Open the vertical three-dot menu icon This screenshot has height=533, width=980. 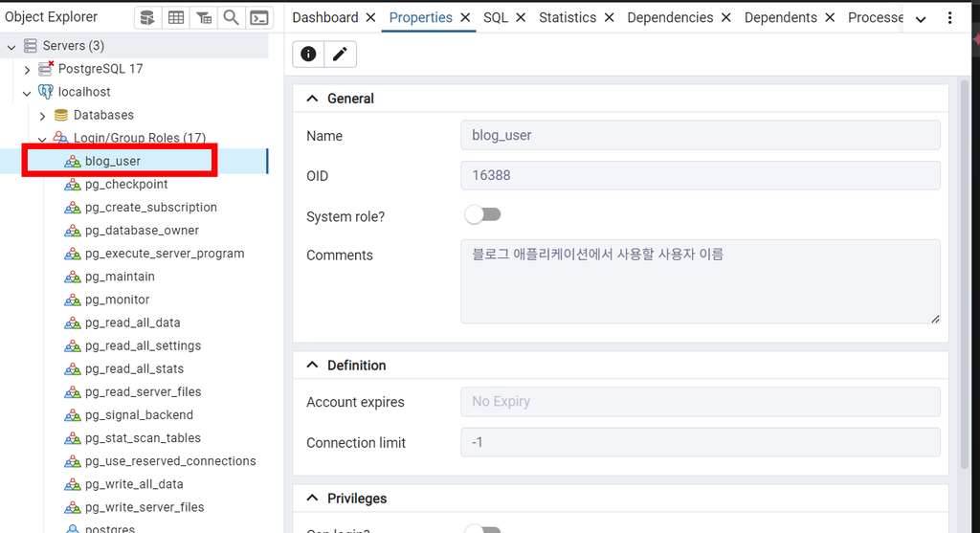click(x=949, y=17)
